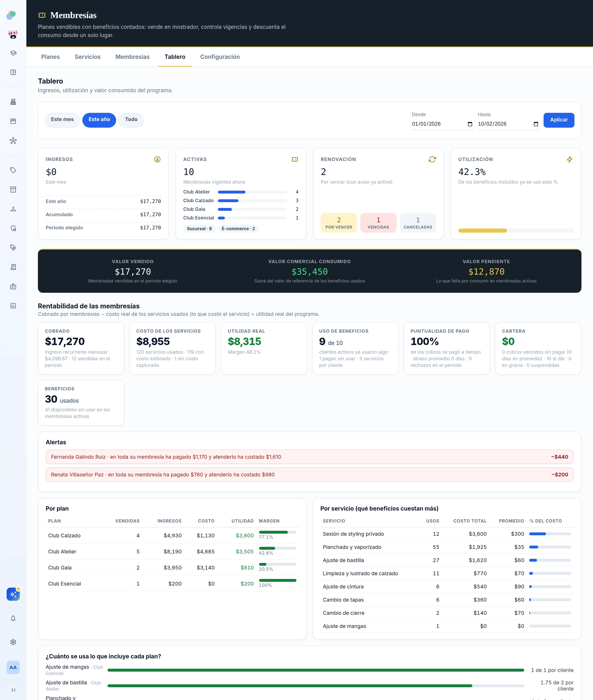The width and height of the screenshot is (593, 700).
Task: Select the 'Este año' period chip
Action: coord(99,120)
